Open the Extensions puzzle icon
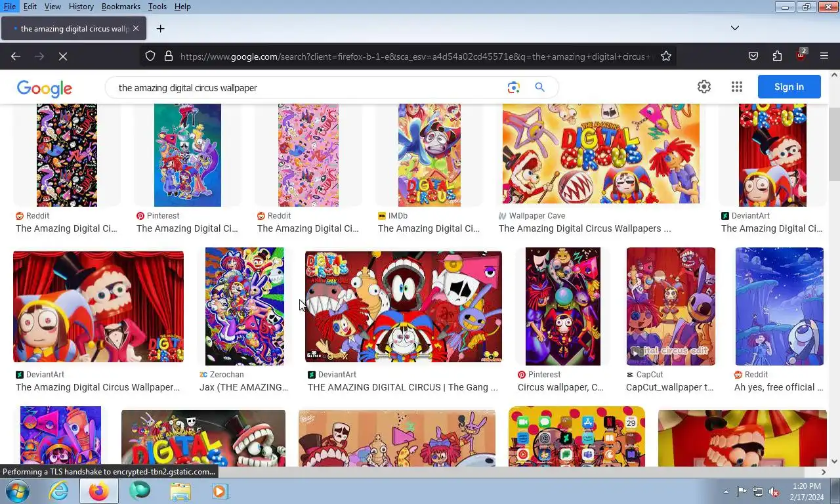The image size is (840, 504). pos(777,56)
